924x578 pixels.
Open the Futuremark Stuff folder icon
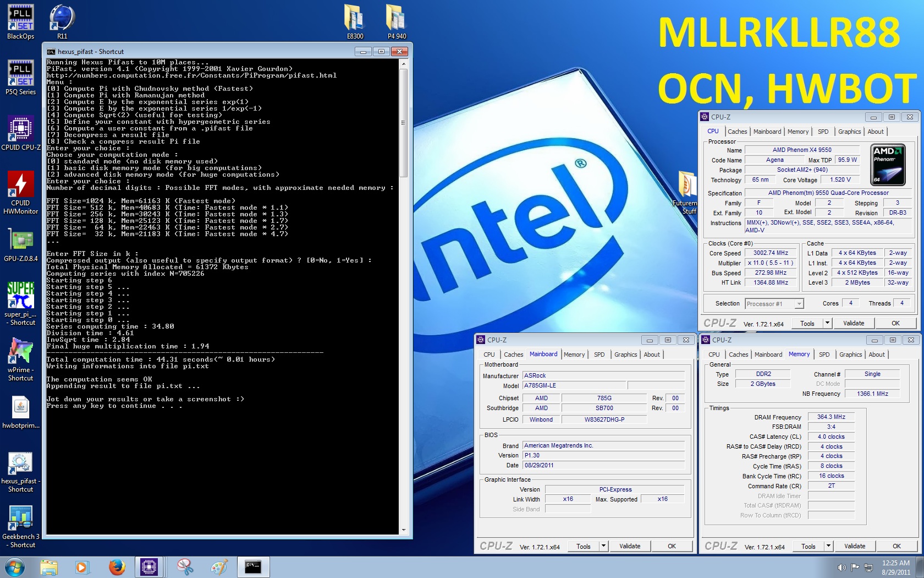[x=686, y=192]
